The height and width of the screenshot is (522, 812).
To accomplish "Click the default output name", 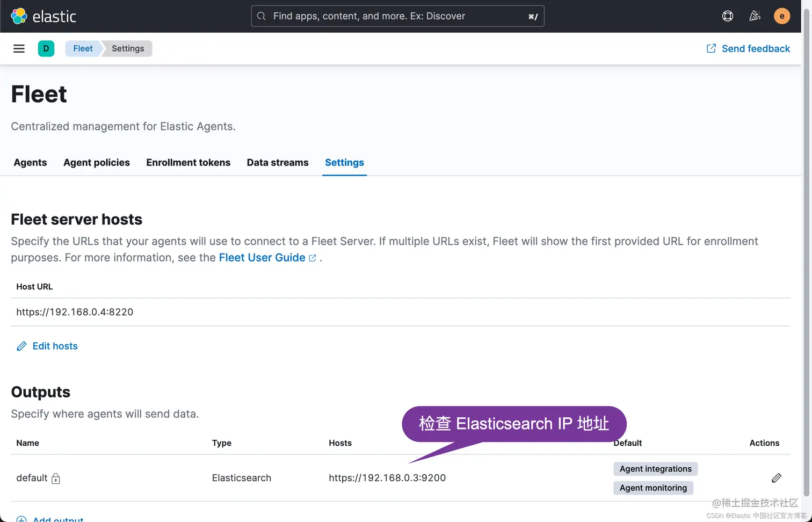I will pyautogui.click(x=32, y=478).
